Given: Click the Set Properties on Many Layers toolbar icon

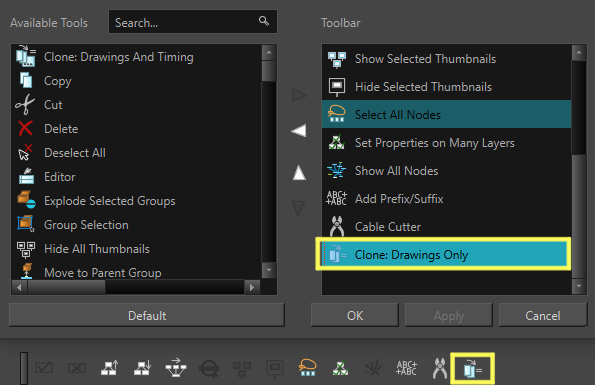Looking at the screenshot, I should click(x=340, y=368).
